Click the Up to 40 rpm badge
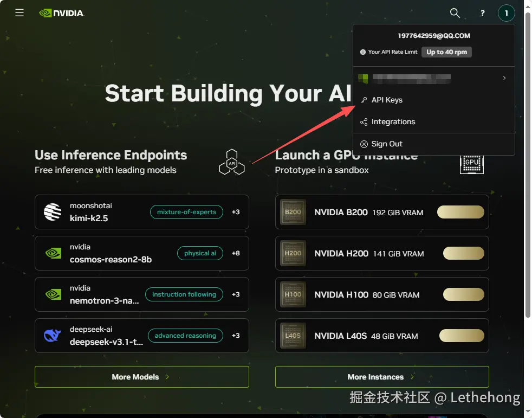This screenshot has width=532, height=418. tap(446, 52)
